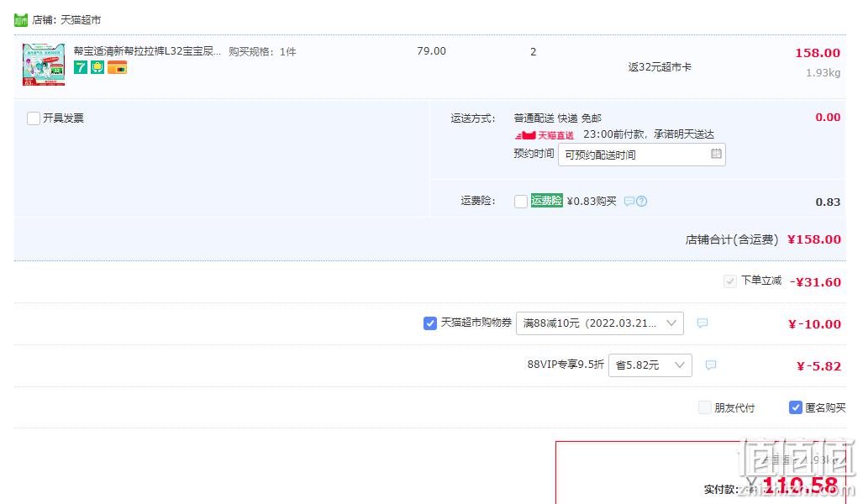
Task: Click the store total ¥158.00
Action: (814, 239)
